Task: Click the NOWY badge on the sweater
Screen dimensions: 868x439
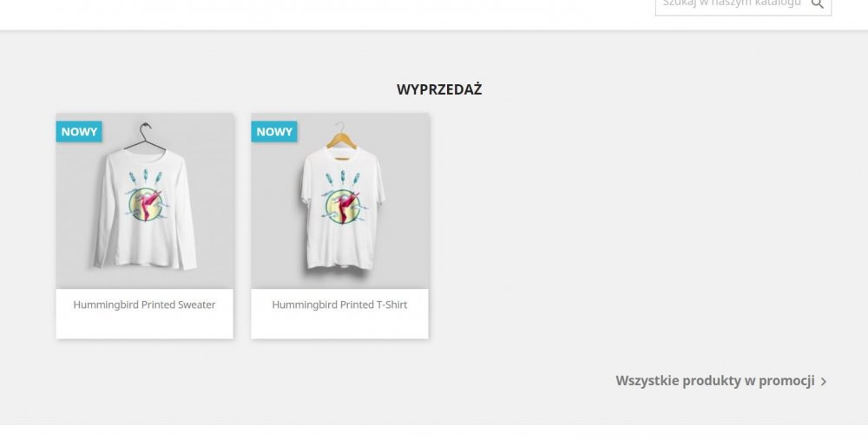Action: [79, 132]
